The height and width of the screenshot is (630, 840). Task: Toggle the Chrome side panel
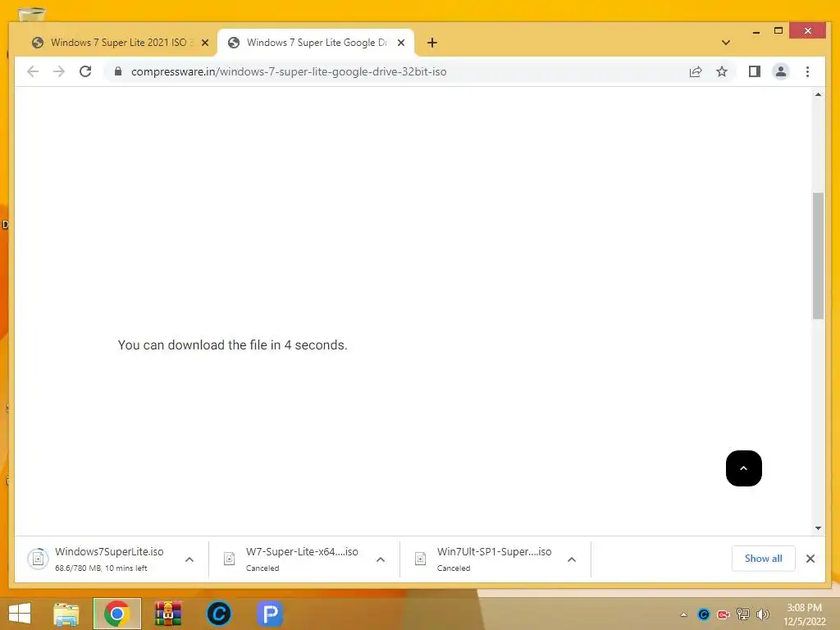[x=755, y=71]
